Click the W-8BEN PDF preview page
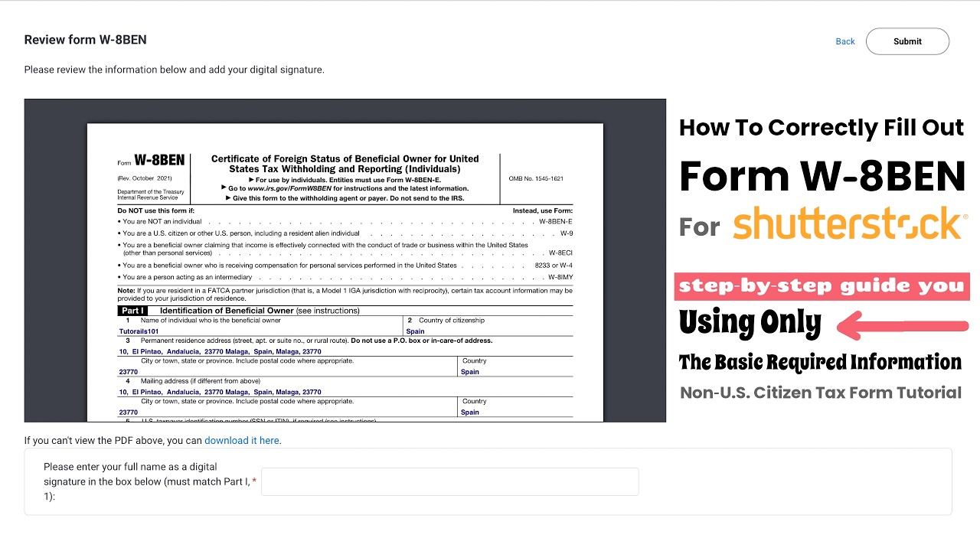The height and width of the screenshot is (551, 980). (345, 272)
